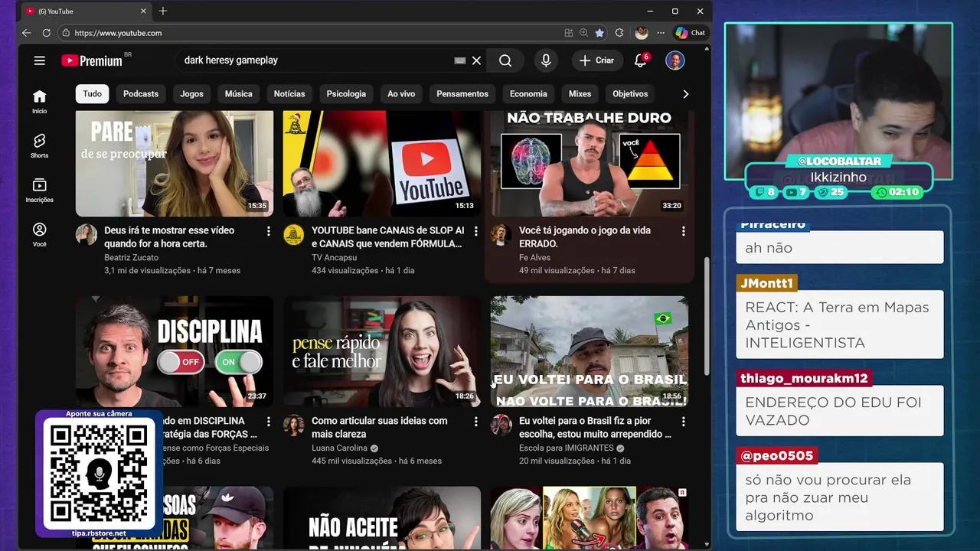The height and width of the screenshot is (551, 980).
Task: Open the NÃO TRABALHE DURO thumbnail
Action: click(590, 163)
